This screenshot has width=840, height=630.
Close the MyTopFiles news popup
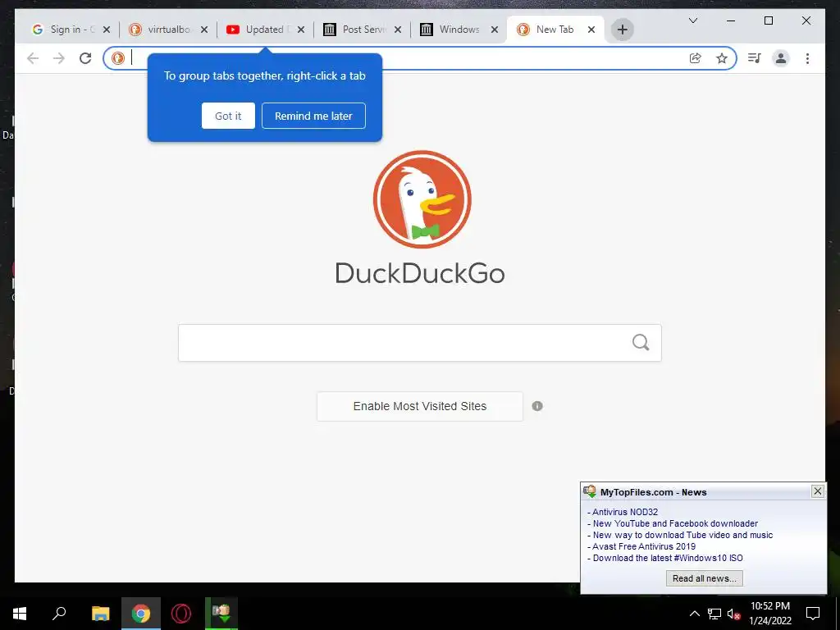818,491
